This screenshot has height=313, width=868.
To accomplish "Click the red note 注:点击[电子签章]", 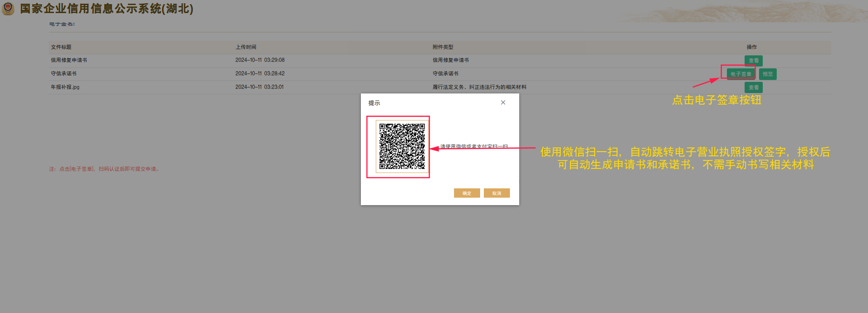I will 105,169.
